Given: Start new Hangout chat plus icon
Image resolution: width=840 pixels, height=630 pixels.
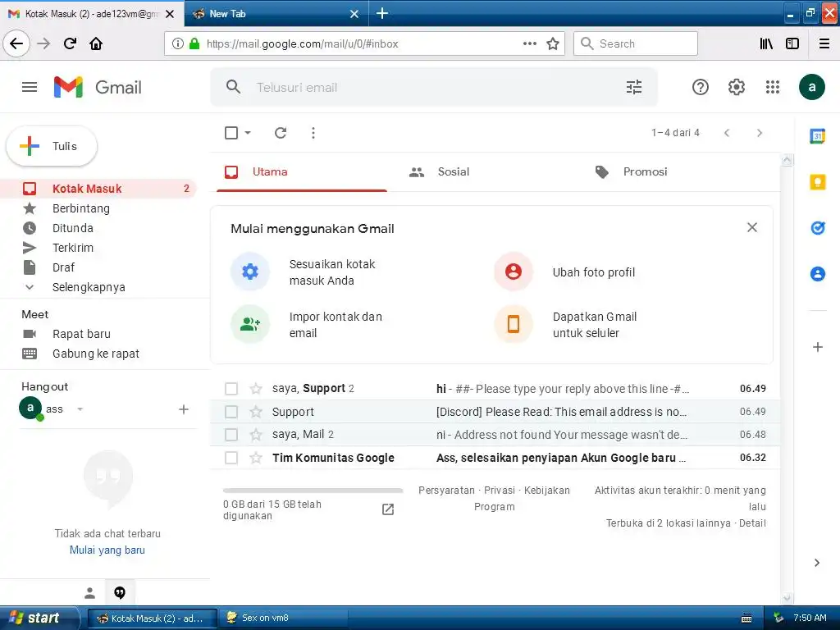Looking at the screenshot, I should click(x=184, y=409).
